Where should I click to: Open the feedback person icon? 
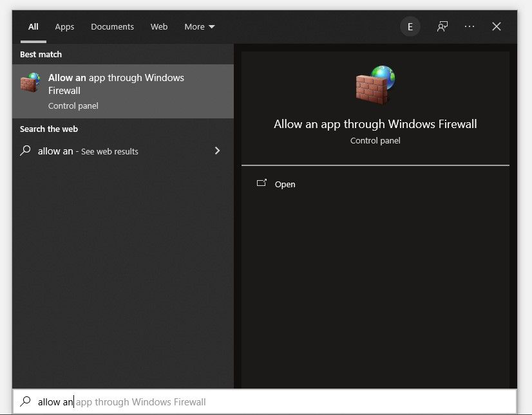(442, 26)
